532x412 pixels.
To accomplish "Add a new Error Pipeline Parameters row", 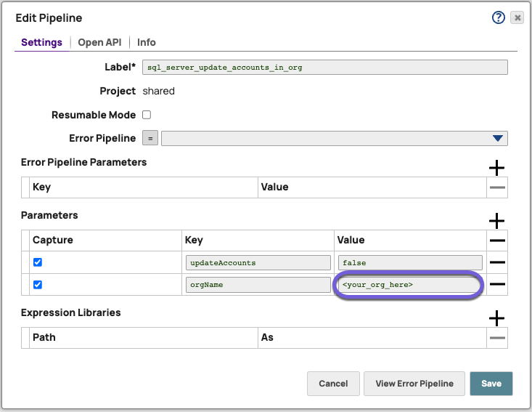I will click(x=496, y=168).
